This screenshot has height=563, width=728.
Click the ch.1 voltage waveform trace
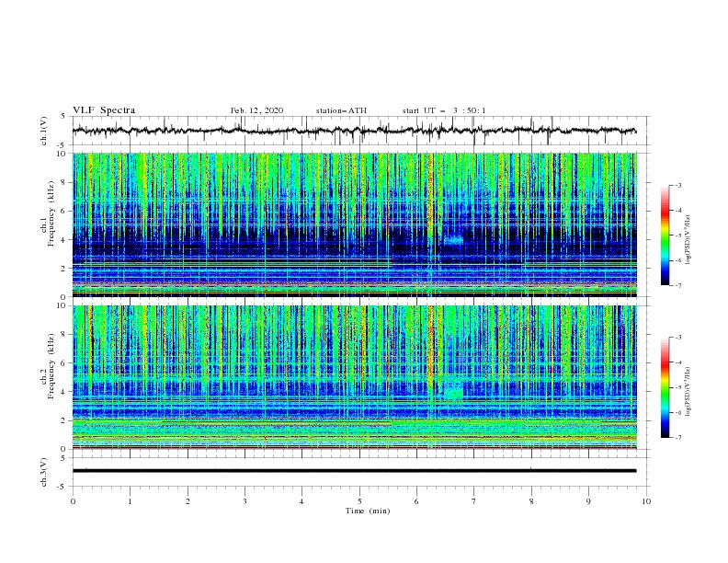pos(354,131)
